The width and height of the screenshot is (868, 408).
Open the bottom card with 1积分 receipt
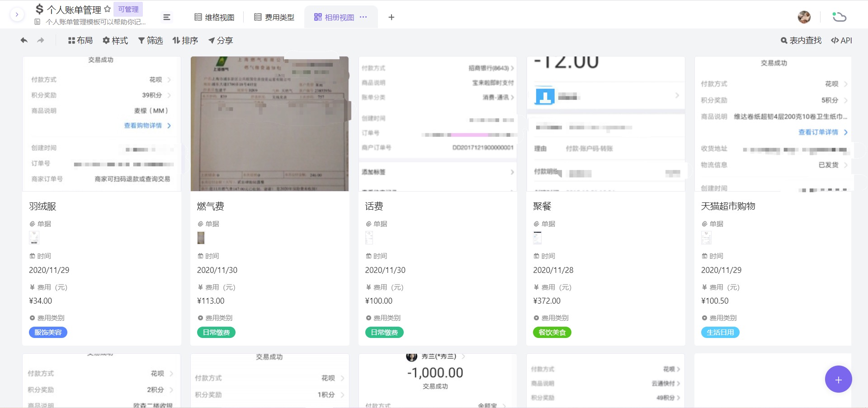coord(270,380)
